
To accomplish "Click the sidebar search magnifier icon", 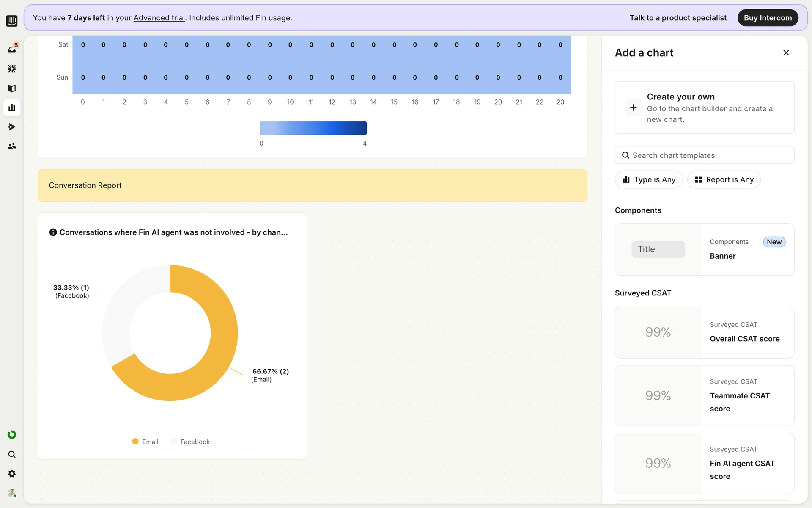I will tap(12, 454).
